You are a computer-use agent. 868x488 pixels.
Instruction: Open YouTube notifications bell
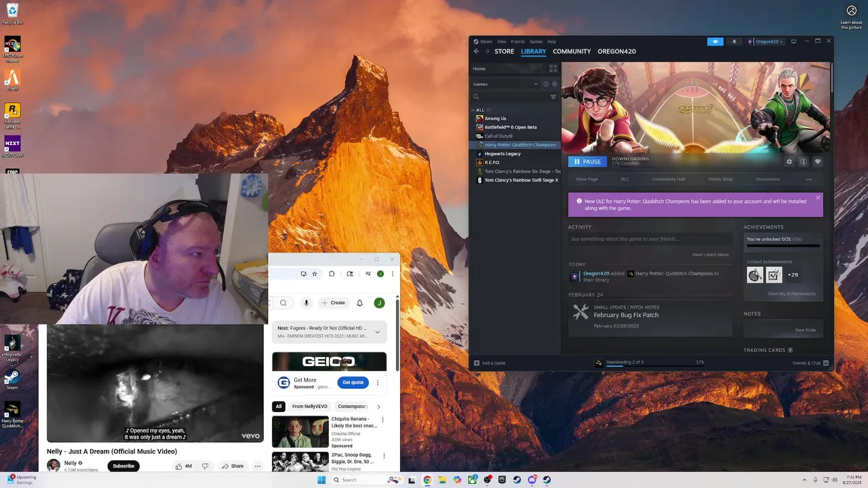pos(360,303)
